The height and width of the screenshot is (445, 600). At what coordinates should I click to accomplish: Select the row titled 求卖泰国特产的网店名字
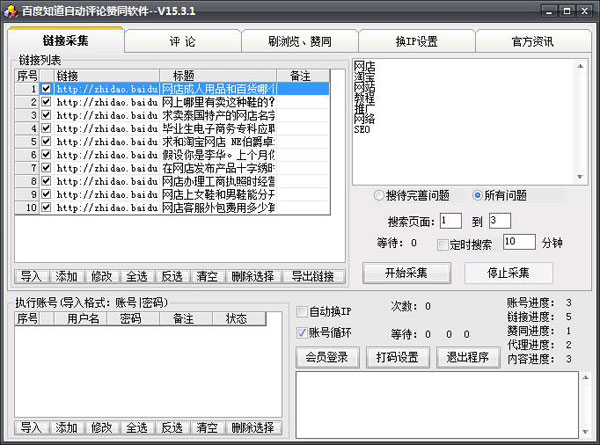tap(172, 115)
